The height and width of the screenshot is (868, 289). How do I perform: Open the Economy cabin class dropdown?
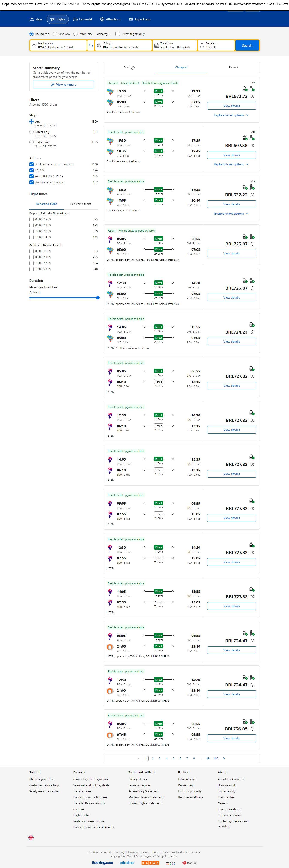(x=103, y=34)
